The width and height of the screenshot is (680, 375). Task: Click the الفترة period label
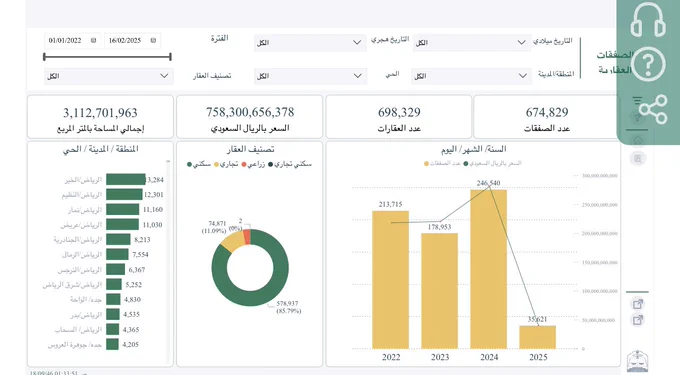click(219, 38)
